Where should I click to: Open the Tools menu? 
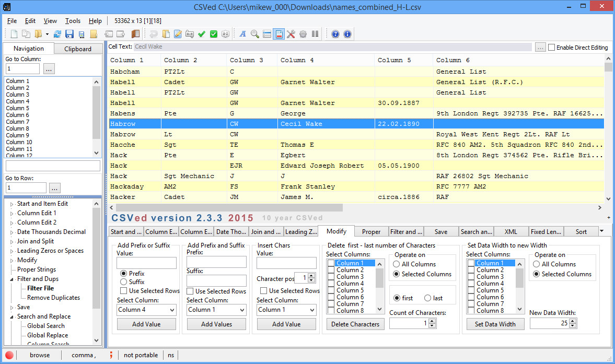[73, 21]
